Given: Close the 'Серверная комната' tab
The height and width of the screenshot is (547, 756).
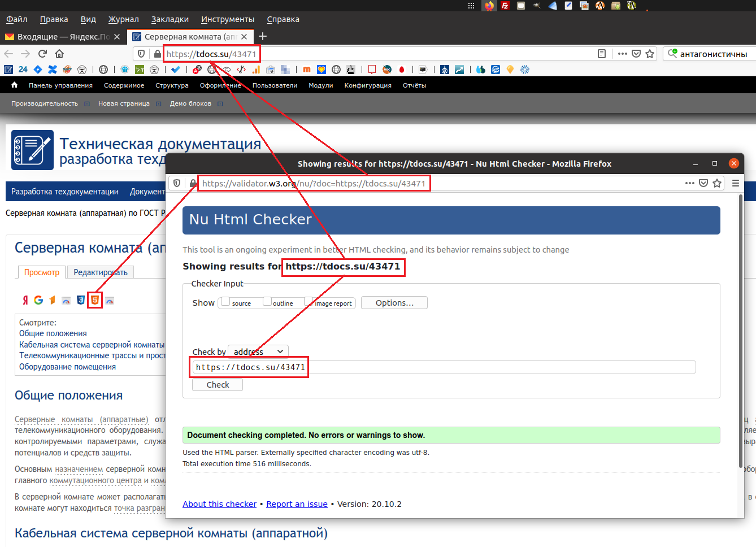Looking at the screenshot, I should pos(244,37).
